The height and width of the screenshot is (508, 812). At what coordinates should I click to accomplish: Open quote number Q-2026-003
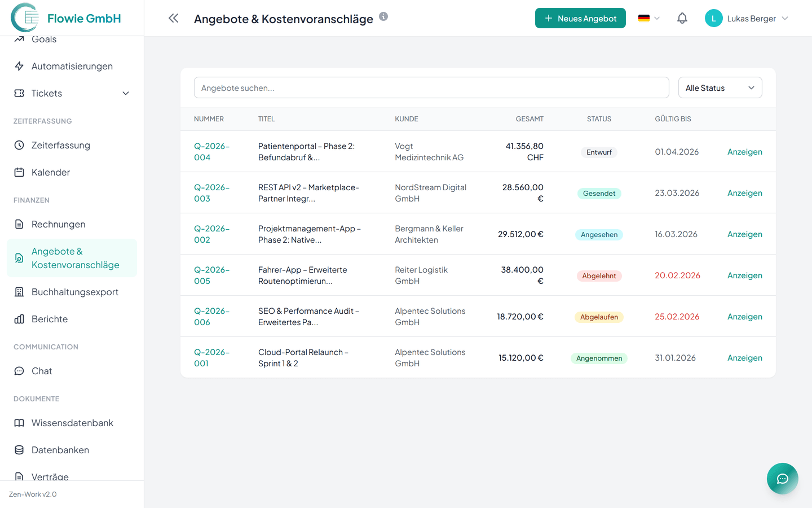click(211, 193)
